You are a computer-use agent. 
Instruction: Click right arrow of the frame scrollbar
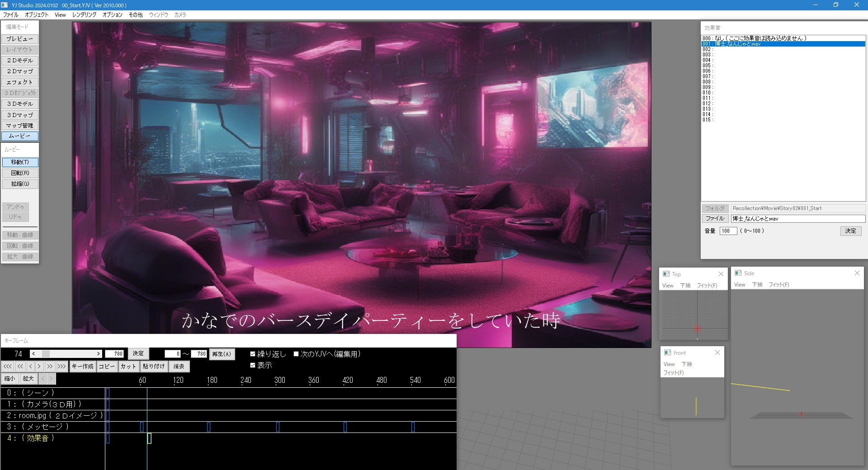tap(99, 354)
